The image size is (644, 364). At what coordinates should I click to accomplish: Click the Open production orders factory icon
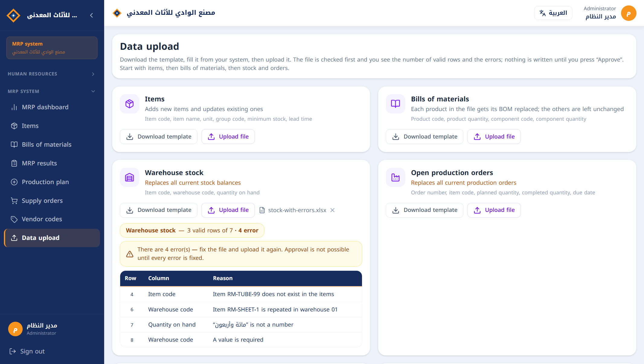tap(396, 177)
